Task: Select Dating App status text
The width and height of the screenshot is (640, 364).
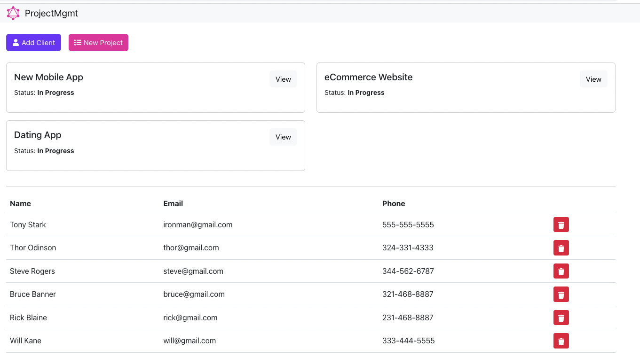Action: (x=44, y=151)
